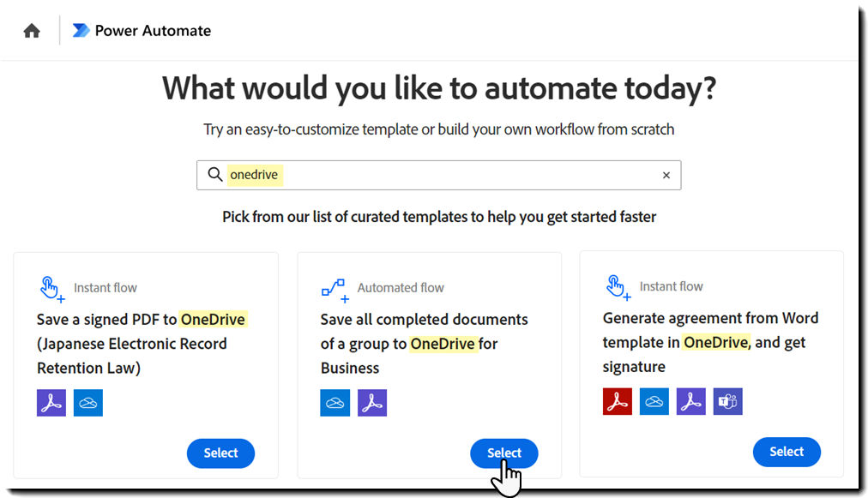
Task: Click the Power Automate logo icon
Action: tap(81, 30)
